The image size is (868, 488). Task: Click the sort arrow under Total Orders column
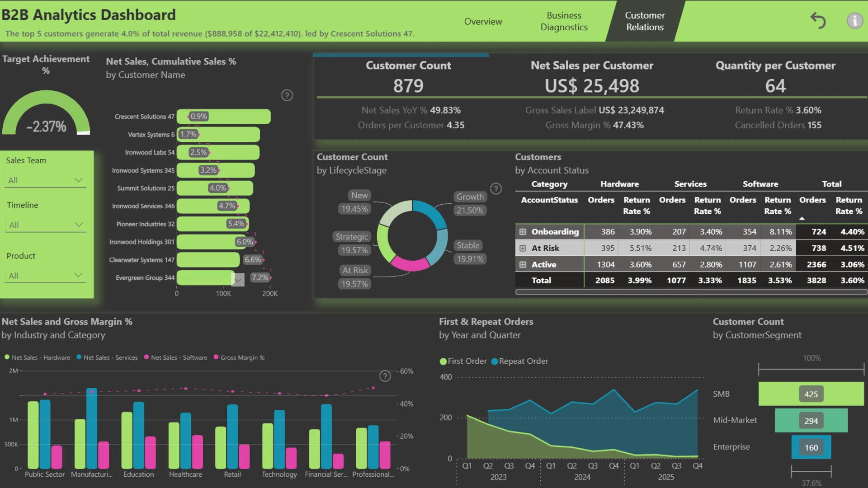pos(802,219)
